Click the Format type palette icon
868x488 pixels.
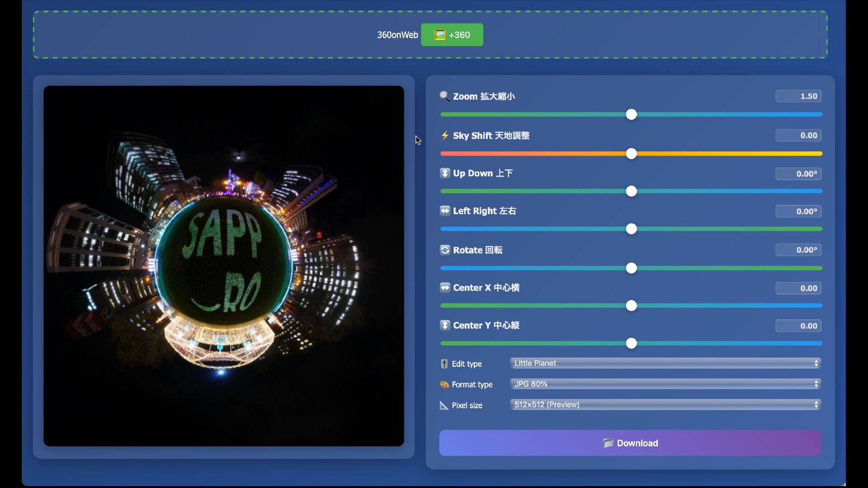coord(444,385)
